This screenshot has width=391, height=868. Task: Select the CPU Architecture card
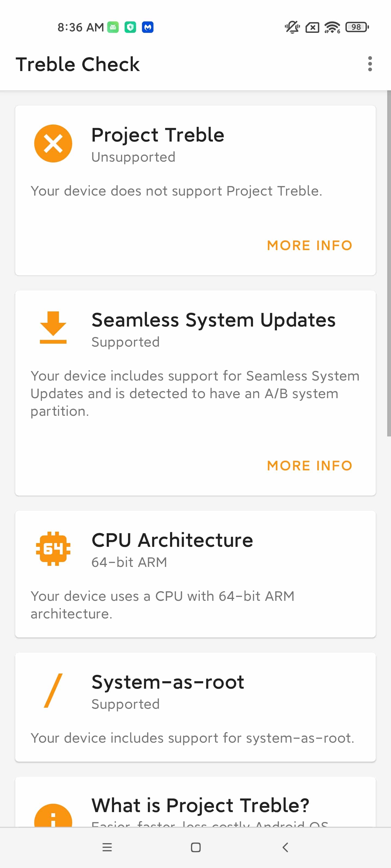pyautogui.click(x=195, y=574)
